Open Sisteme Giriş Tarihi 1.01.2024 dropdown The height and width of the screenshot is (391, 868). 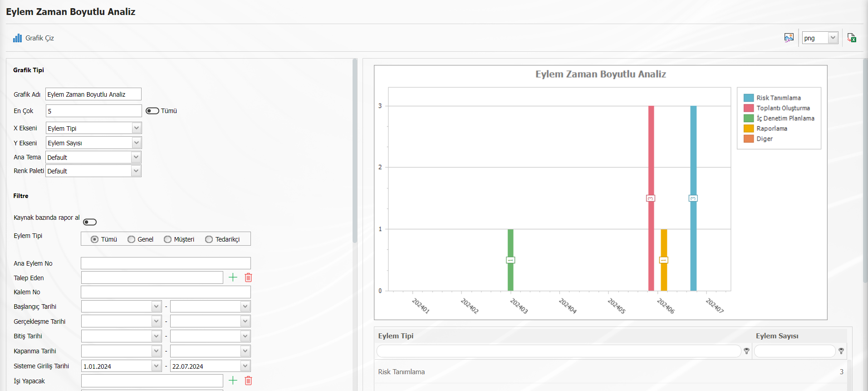[156, 366]
